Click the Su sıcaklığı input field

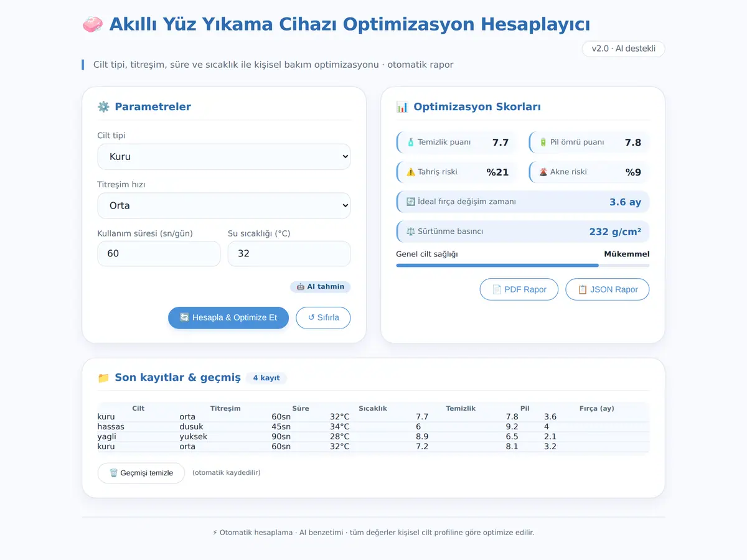[x=289, y=254]
